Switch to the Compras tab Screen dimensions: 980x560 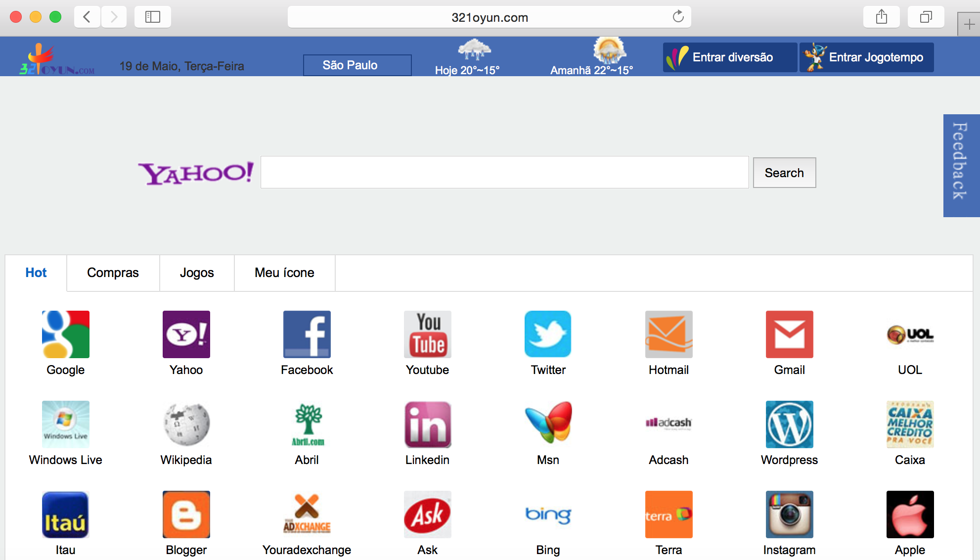(113, 273)
